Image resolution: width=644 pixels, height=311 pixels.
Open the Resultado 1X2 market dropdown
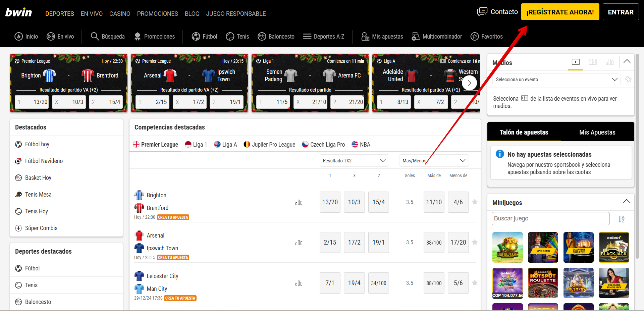tap(354, 161)
